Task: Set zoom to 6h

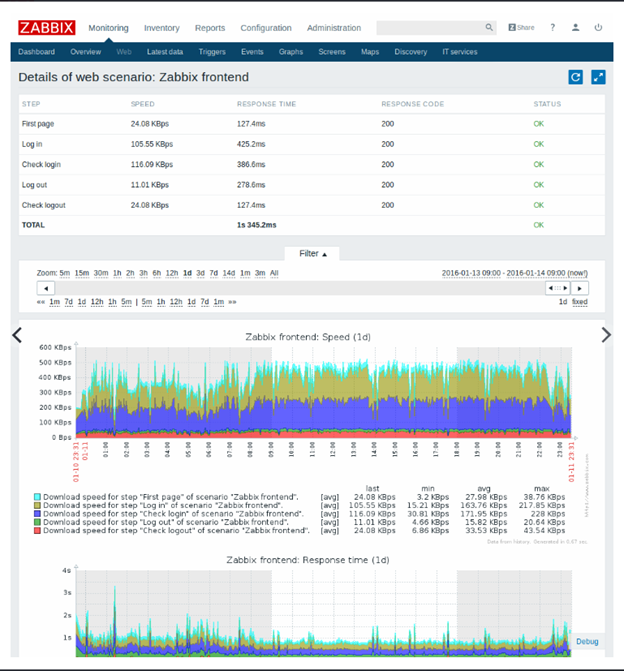Action: click(x=157, y=273)
